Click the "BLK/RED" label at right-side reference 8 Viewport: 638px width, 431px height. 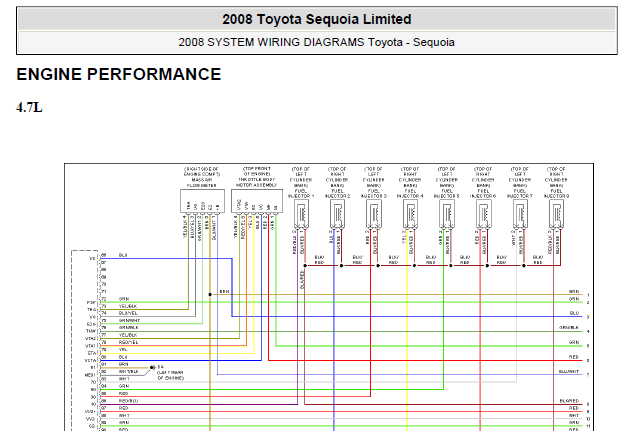coord(569,401)
